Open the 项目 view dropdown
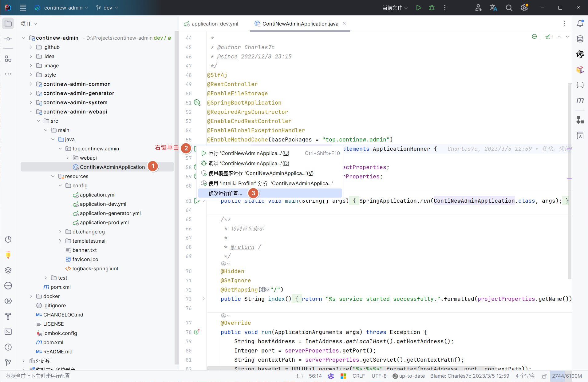The image size is (588, 382). click(x=29, y=24)
